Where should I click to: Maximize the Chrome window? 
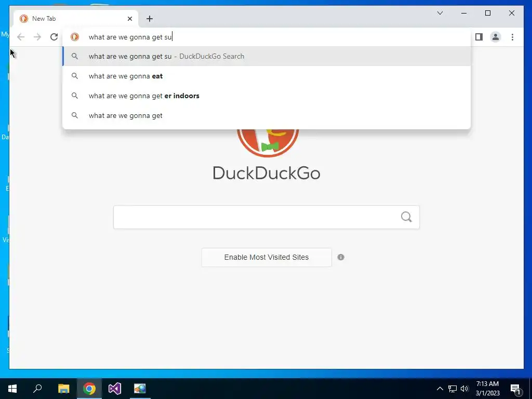[488, 13]
